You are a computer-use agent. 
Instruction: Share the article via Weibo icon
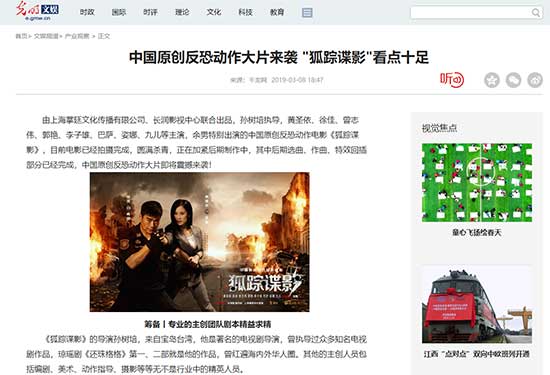click(535, 80)
